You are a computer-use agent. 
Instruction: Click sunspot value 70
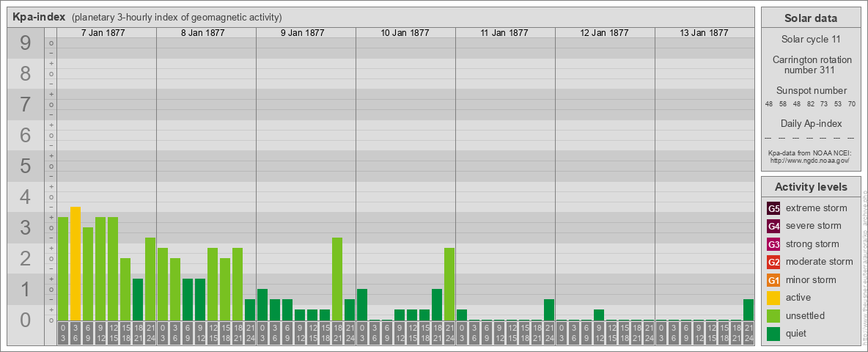pyautogui.click(x=852, y=104)
